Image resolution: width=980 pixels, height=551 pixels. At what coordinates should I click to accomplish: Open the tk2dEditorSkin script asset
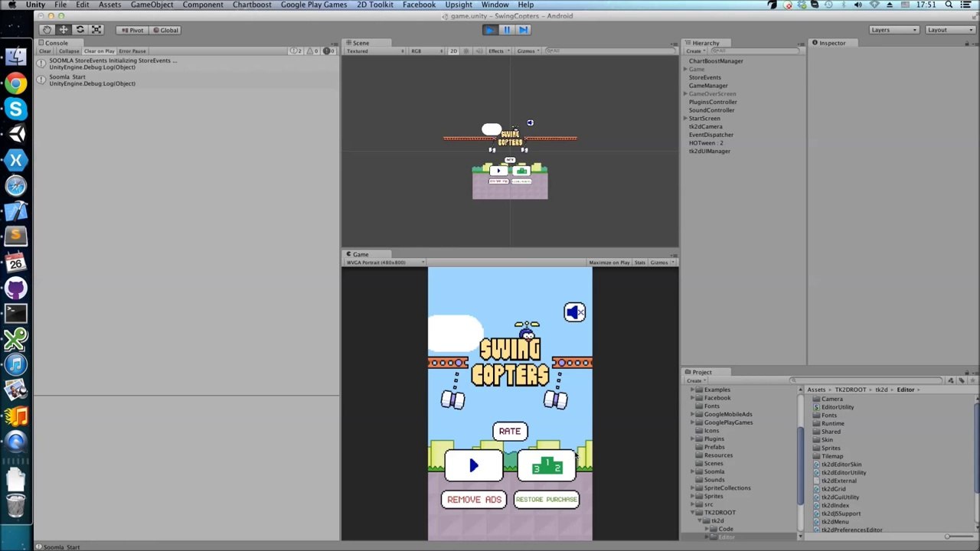(841, 465)
